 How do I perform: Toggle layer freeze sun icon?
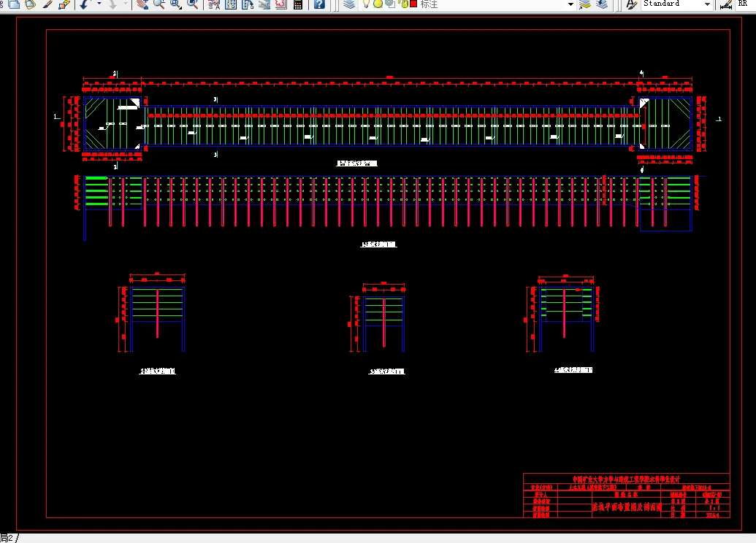tap(378, 4)
